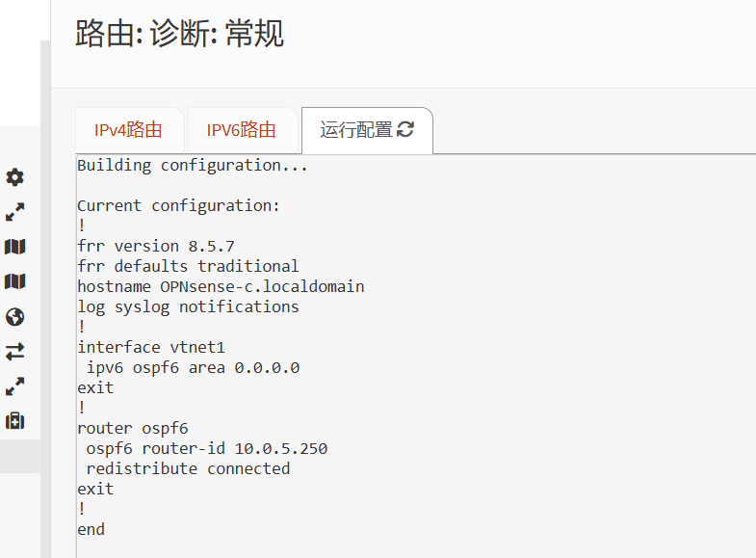Click the ospf6 router-id 10.0.5.250 line
This screenshot has width=756, height=558.
pos(206,448)
